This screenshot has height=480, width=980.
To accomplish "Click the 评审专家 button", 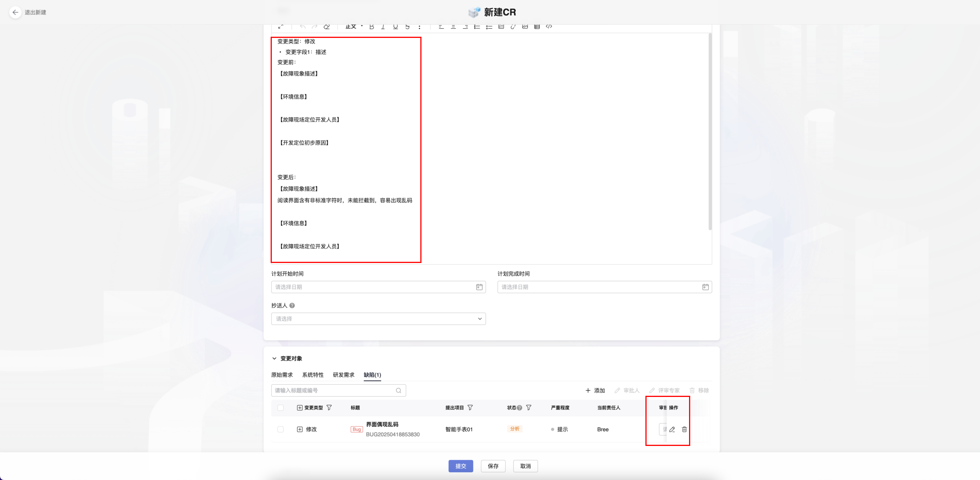I will [664, 391].
